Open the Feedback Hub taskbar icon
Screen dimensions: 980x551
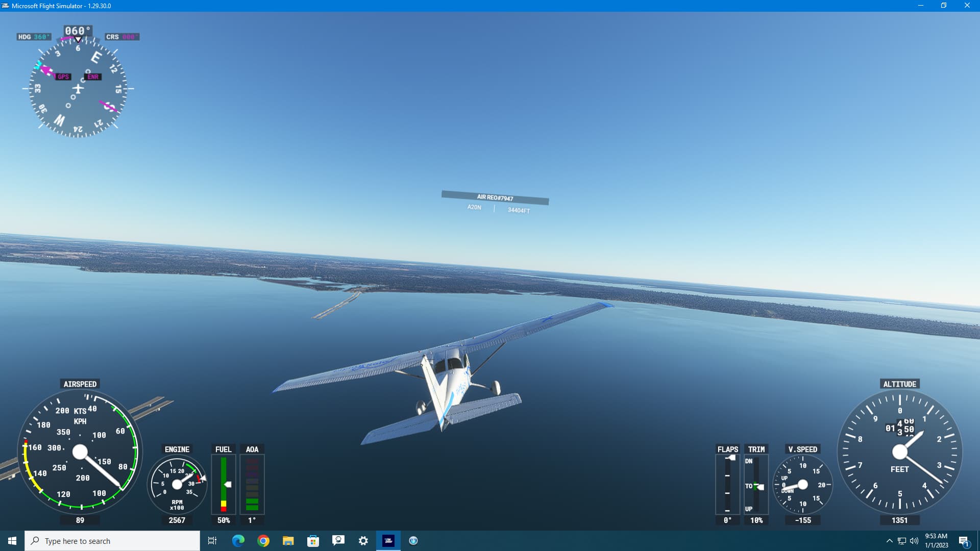tap(338, 541)
